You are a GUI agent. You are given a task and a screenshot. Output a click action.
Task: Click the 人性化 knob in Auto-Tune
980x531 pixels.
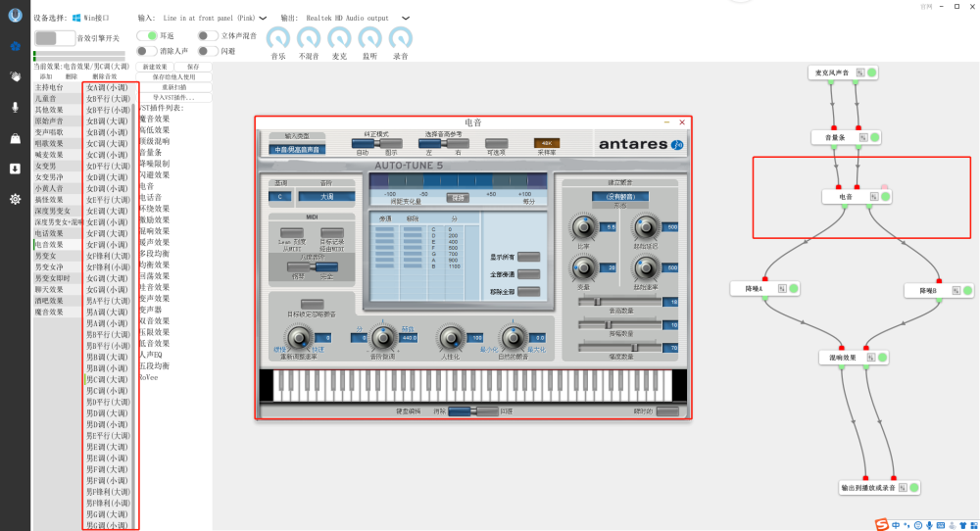click(450, 338)
